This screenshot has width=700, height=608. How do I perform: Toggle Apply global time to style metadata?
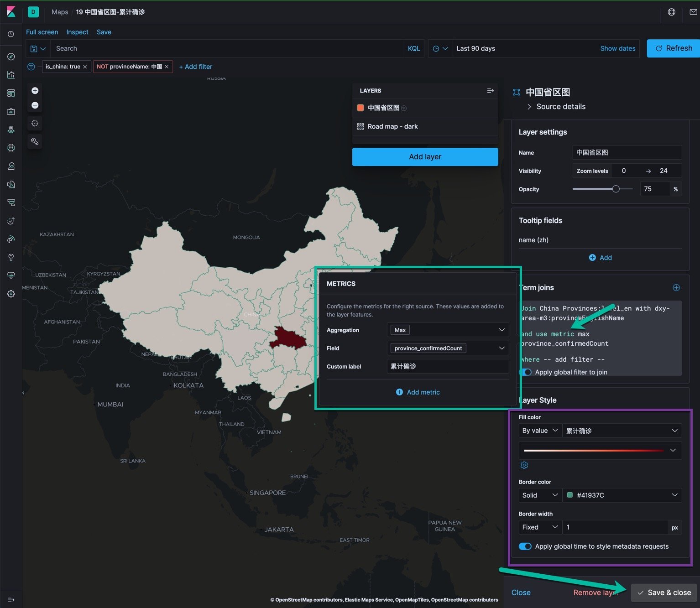[525, 546]
